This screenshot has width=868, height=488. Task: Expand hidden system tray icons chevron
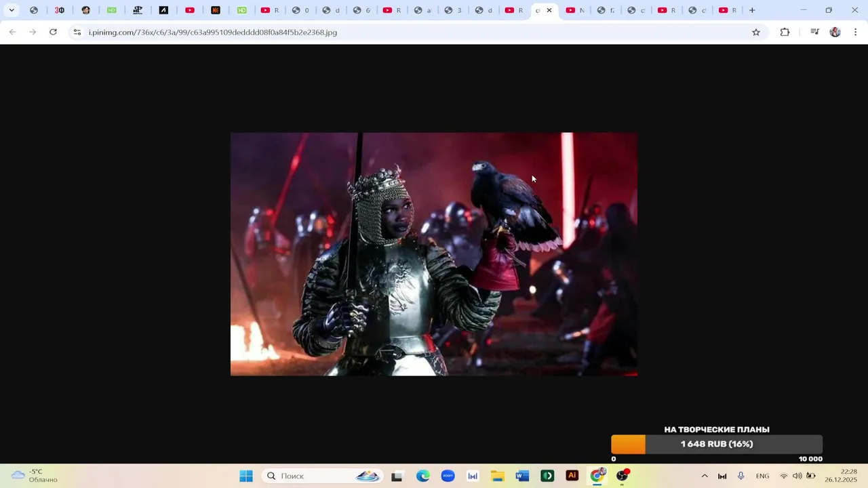click(x=705, y=476)
